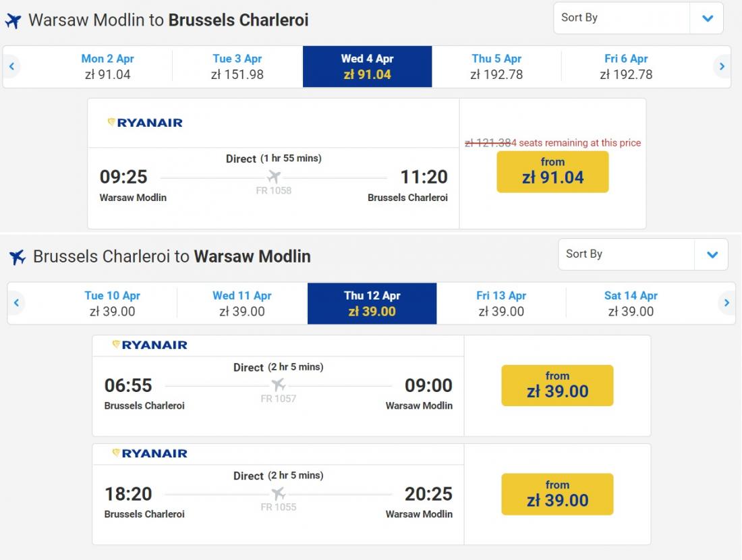Open the return Sort By dropdown

pyautogui.click(x=625, y=254)
